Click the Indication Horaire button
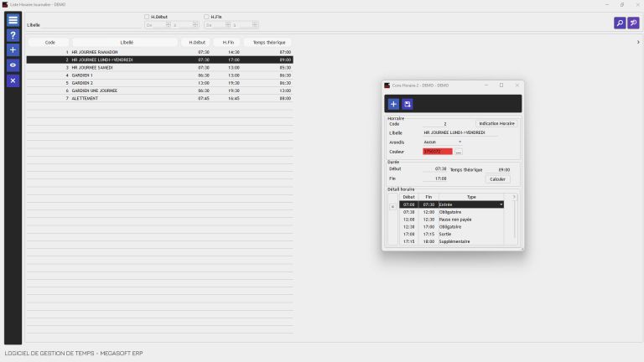 tap(496, 123)
